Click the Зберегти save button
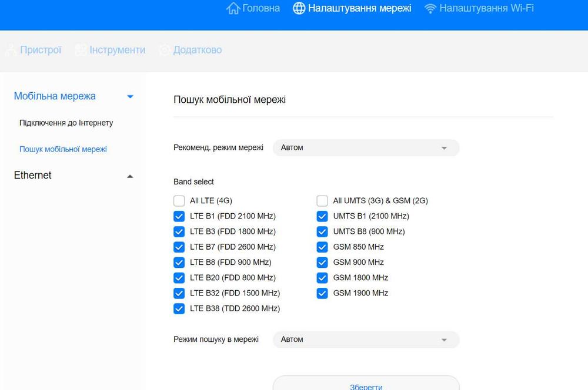588x390 pixels. 366,383
